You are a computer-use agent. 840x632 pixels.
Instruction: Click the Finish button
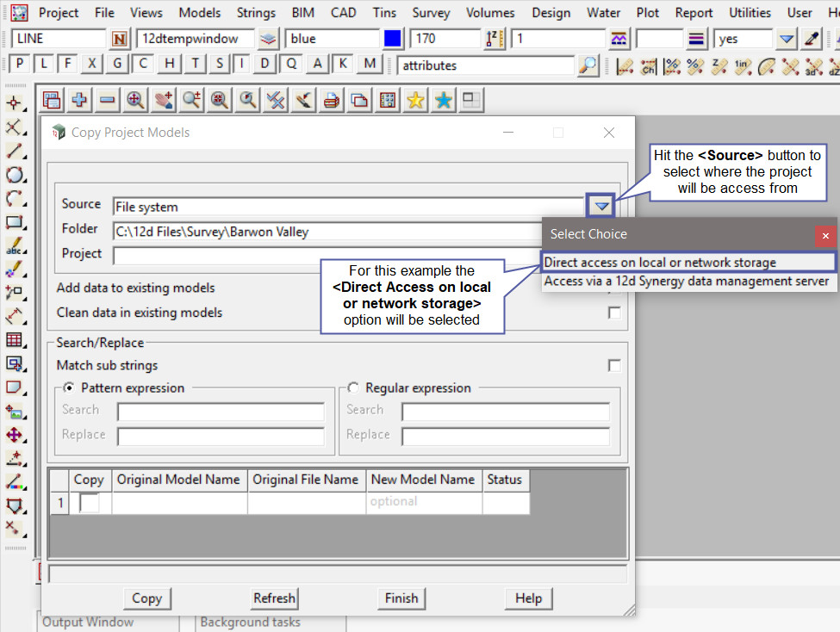tap(401, 598)
